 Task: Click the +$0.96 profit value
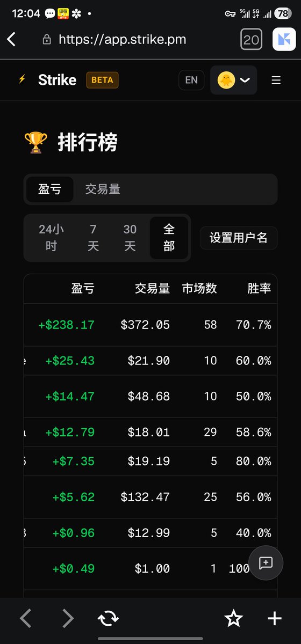pyautogui.click(x=74, y=533)
